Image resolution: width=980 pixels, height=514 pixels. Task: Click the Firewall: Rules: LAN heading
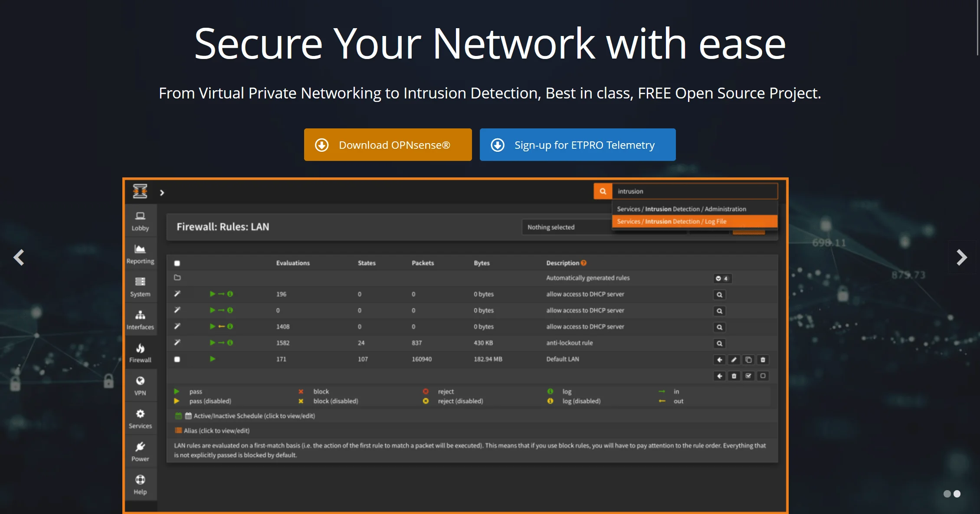point(223,227)
